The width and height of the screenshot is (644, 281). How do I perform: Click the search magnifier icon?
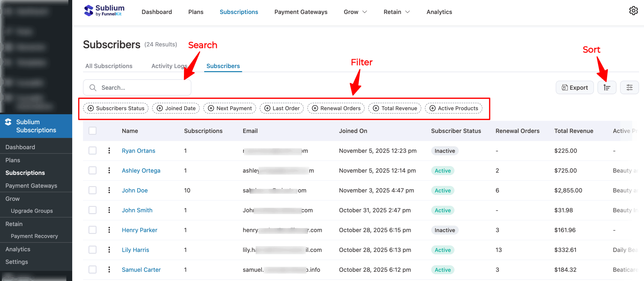[x=93, y=87]
